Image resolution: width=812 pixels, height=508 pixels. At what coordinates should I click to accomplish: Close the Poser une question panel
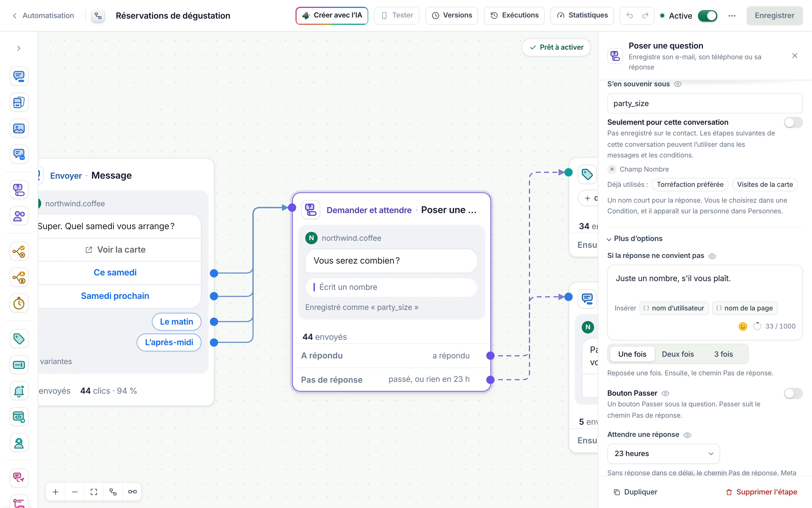click(x=795, y=56)
